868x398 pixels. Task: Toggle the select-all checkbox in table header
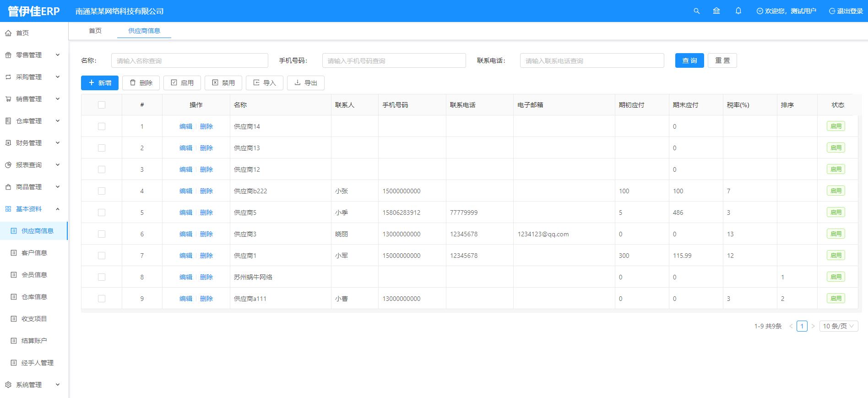click(x=102, y=105)
